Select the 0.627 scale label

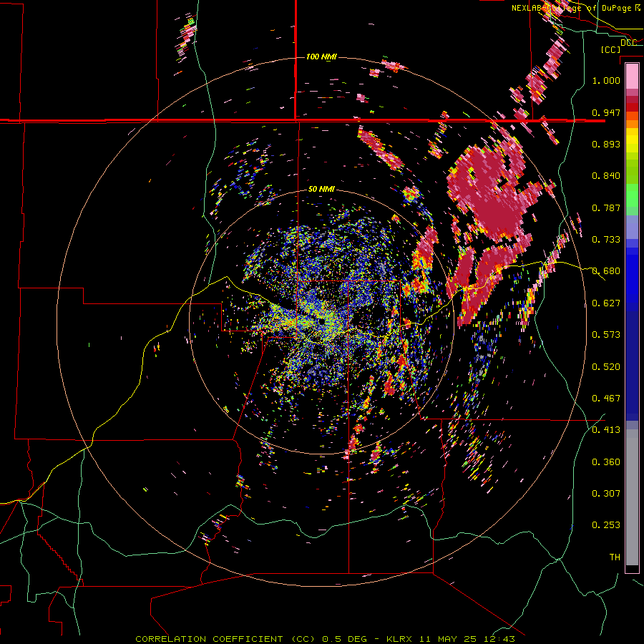[x=606, y=303]
